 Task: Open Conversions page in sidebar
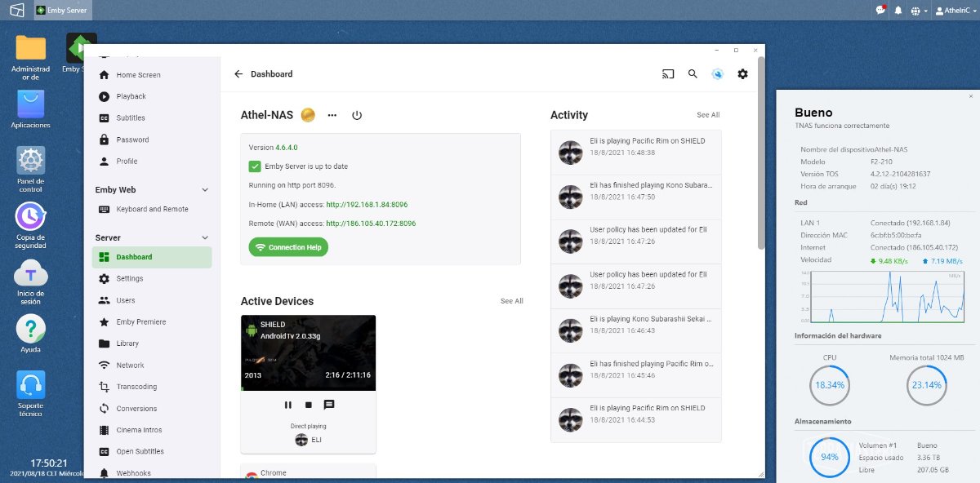click(152, 409)
